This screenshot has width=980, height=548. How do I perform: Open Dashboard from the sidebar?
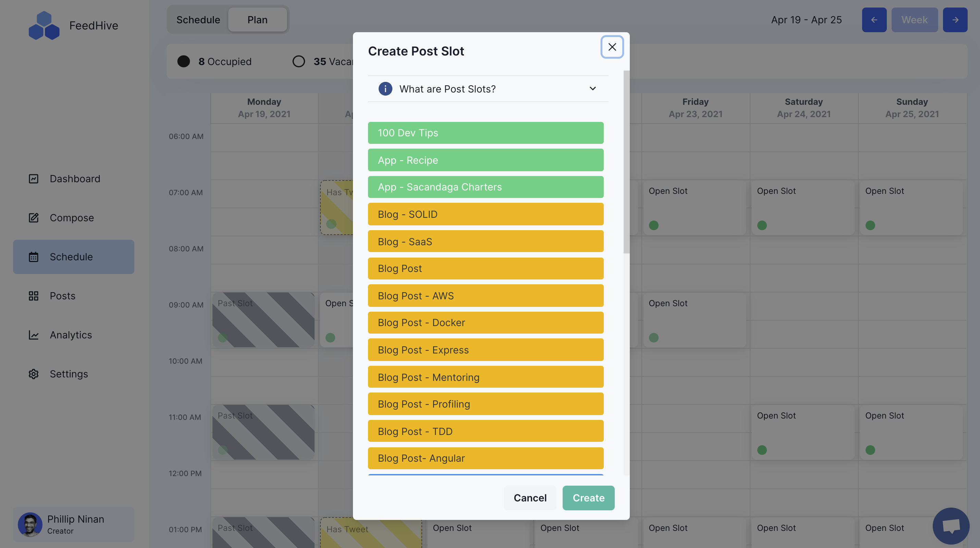73,179
